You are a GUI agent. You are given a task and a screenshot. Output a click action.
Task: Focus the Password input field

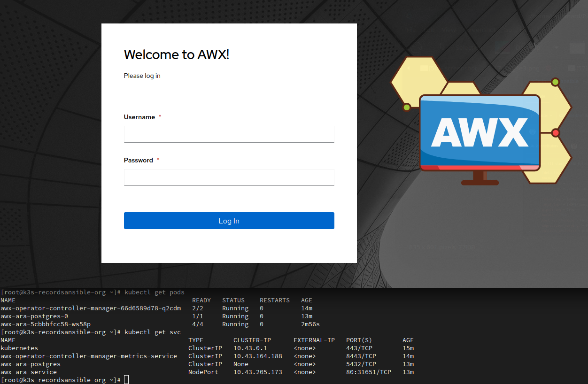click(229, 177)
